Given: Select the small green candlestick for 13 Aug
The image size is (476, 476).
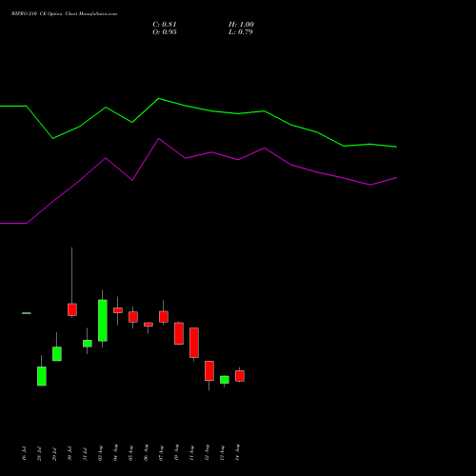Looking at the screenshot, I should point(225,380).
